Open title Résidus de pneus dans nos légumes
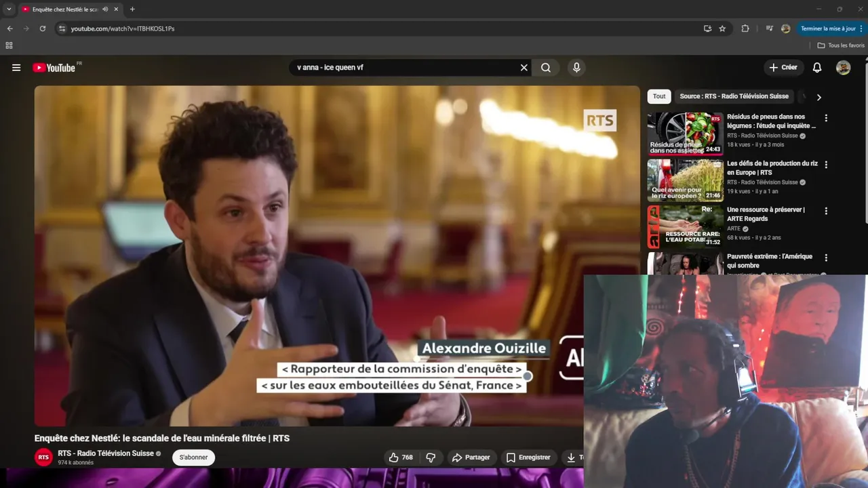This screenshot has width=868, height=488. 771,121
